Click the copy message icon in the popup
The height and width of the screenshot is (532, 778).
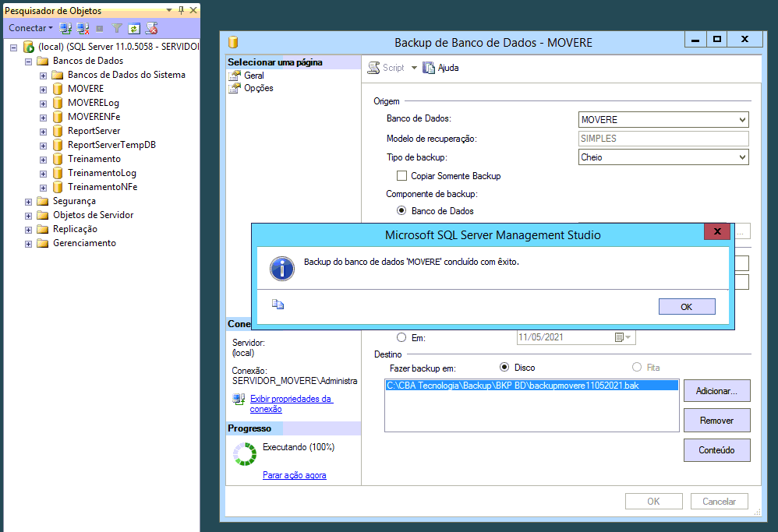pyautogui.click(x=278, y=305)
